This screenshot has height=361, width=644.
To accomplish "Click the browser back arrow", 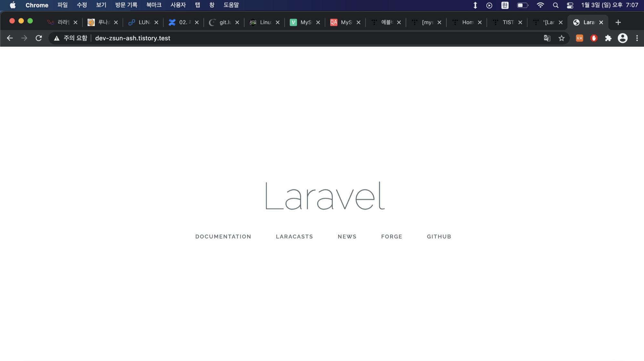I will tap(10, 38).
